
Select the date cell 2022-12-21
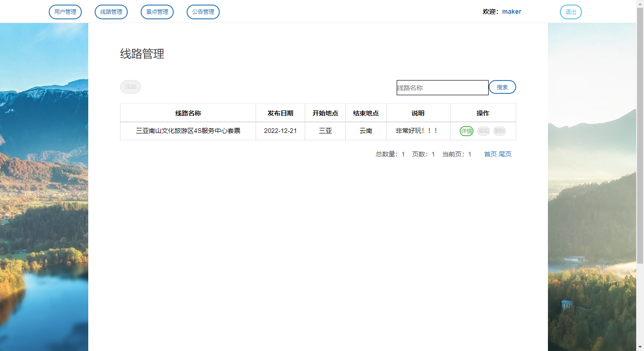[280, 131]
